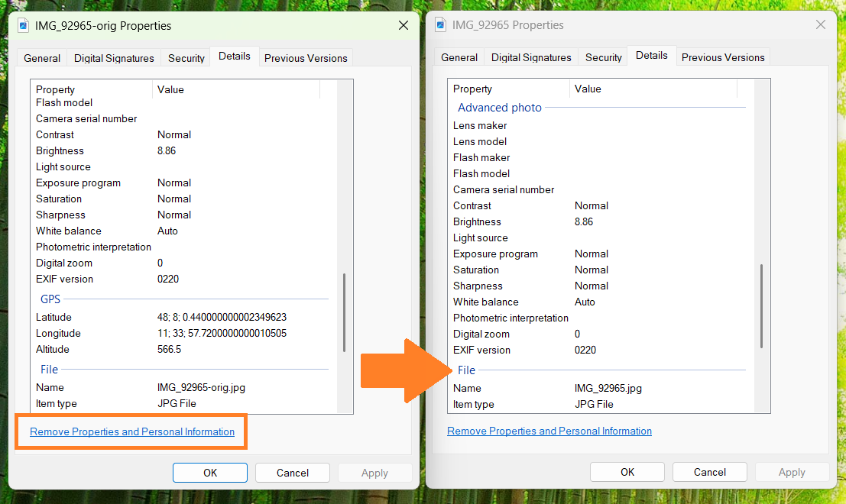Open Previous Versions tab of IMG_92965 Properties
846x504 pixels.
(x=722, y=57)
